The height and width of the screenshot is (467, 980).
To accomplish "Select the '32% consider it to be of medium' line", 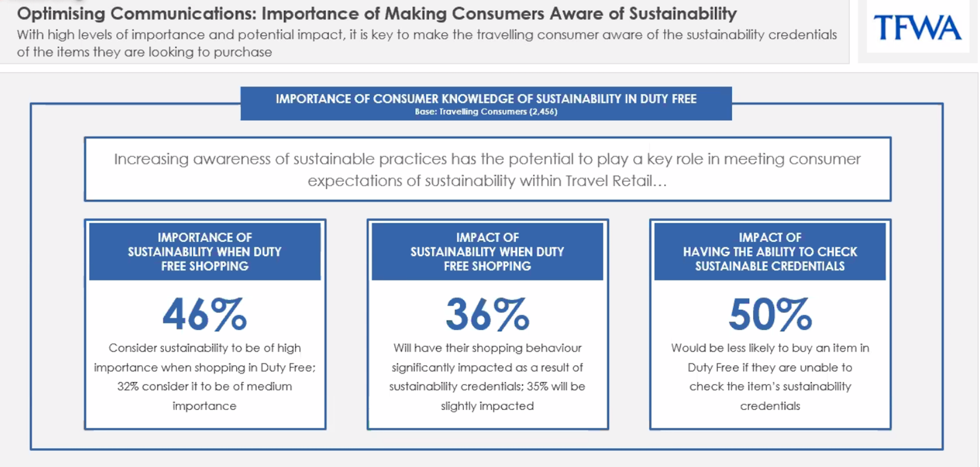I will tap(204, 387).
